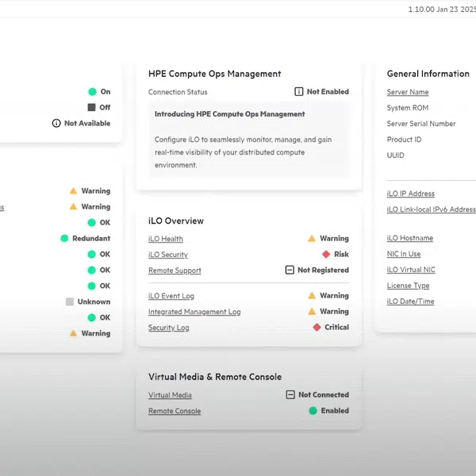Open the iLO Health link
Screen dimensions: 476x476
pos(166,239)
